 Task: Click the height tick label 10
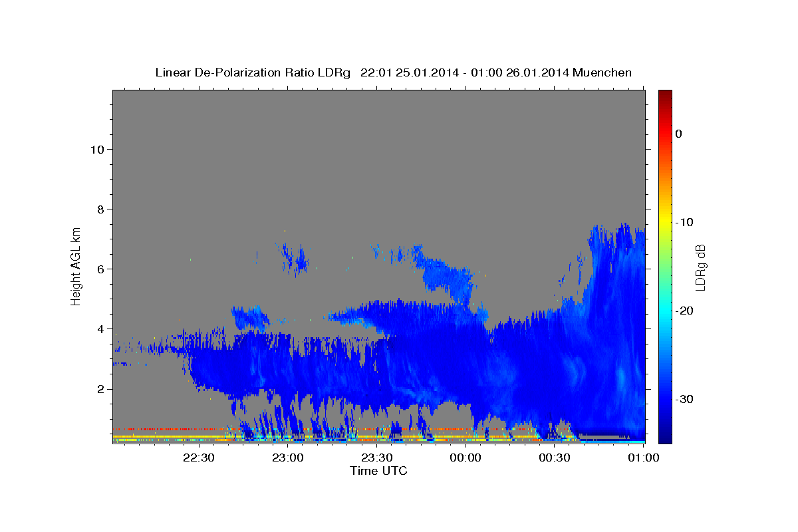tap(97, 149)
